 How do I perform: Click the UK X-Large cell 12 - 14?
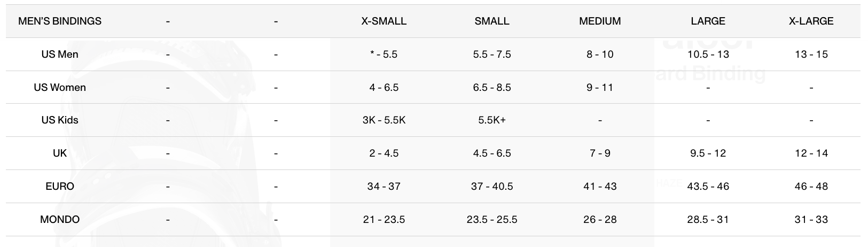(x=811, y=153)
